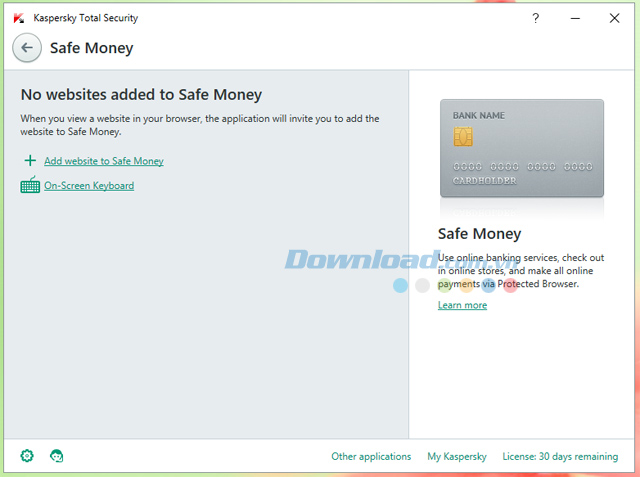Click the Add website to Safe Money link
Image resolution: width=640 pixels, height=477 pixels.
(x=104, y=161)
